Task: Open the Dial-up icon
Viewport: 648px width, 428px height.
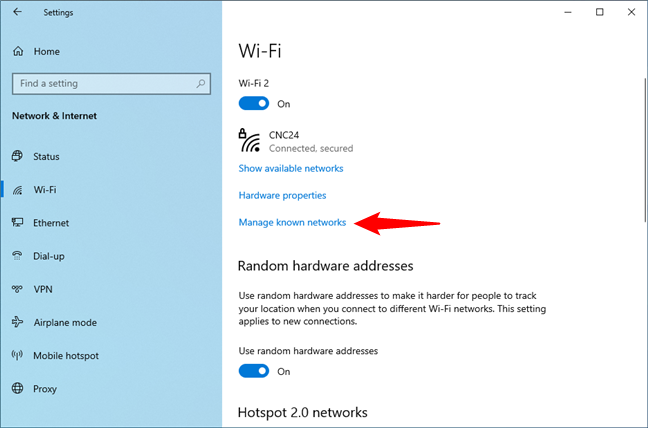Action: coord(18,256)
